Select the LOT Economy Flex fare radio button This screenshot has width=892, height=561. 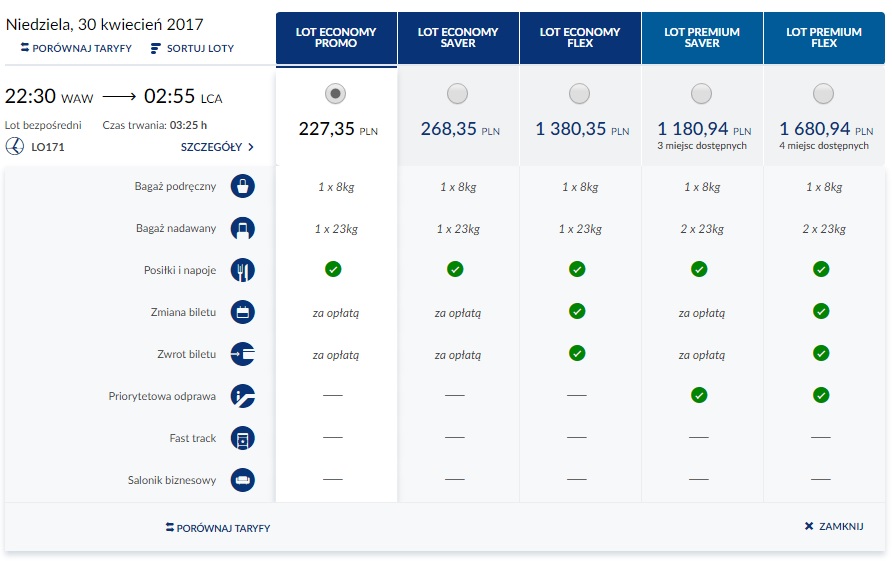coord(579,93)
